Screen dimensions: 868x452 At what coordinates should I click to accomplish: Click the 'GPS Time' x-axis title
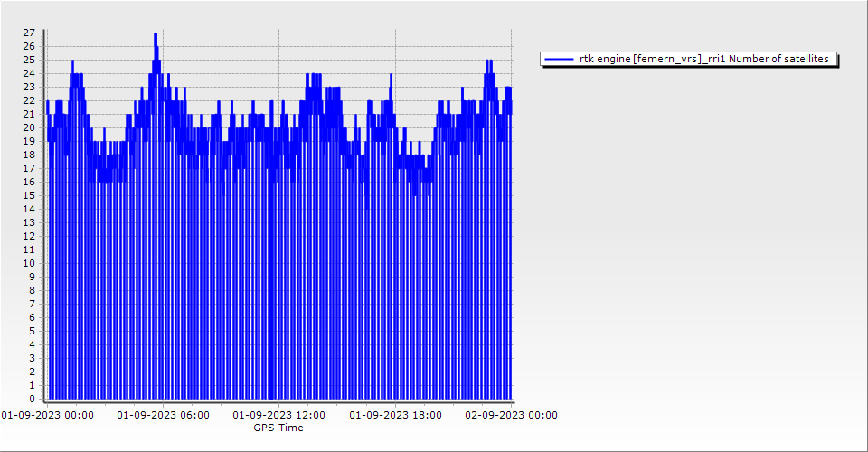pyautogui.click(x=278, y=428)
